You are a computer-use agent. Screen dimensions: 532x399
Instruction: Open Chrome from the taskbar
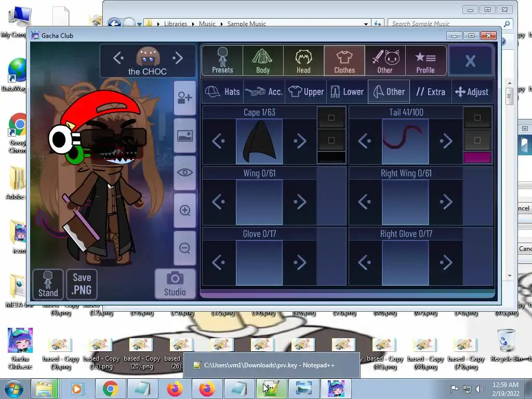click(110, 389)
